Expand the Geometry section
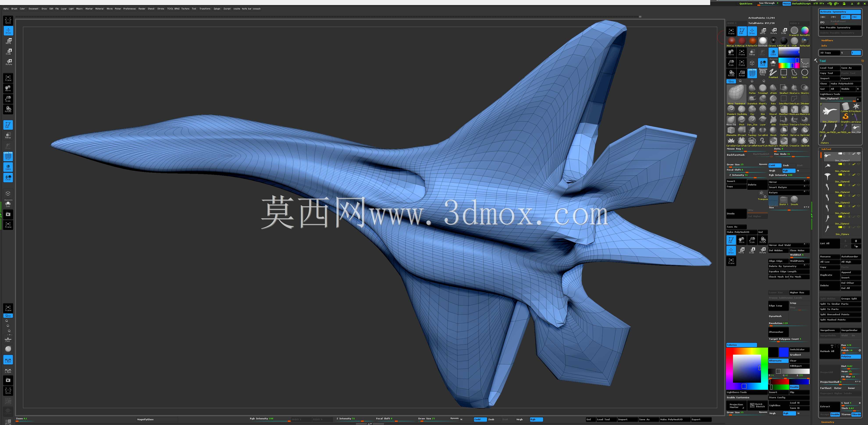 (828, 422)
